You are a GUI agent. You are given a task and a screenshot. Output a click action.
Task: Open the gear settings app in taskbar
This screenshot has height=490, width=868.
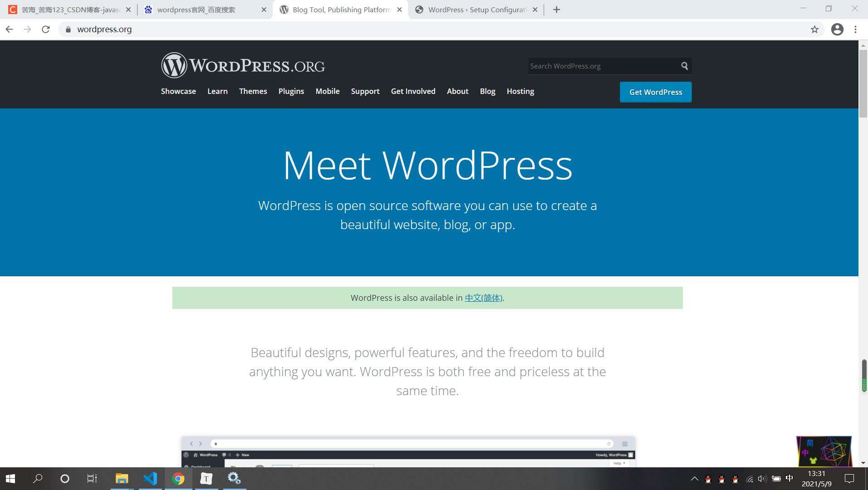235,479
